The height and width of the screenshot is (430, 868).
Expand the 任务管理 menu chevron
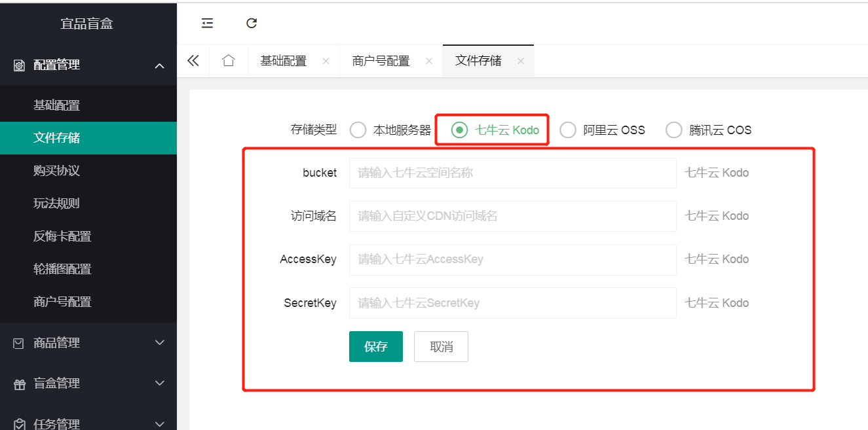coord(159,424)
